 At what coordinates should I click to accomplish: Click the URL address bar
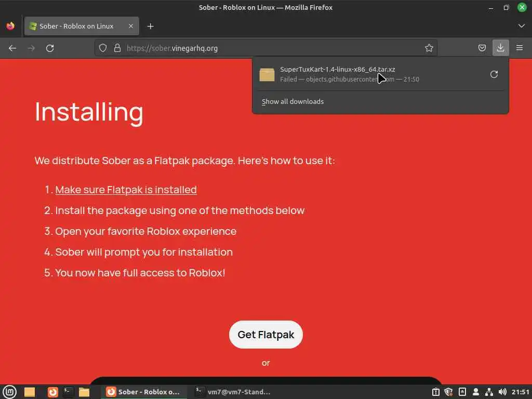265,48
